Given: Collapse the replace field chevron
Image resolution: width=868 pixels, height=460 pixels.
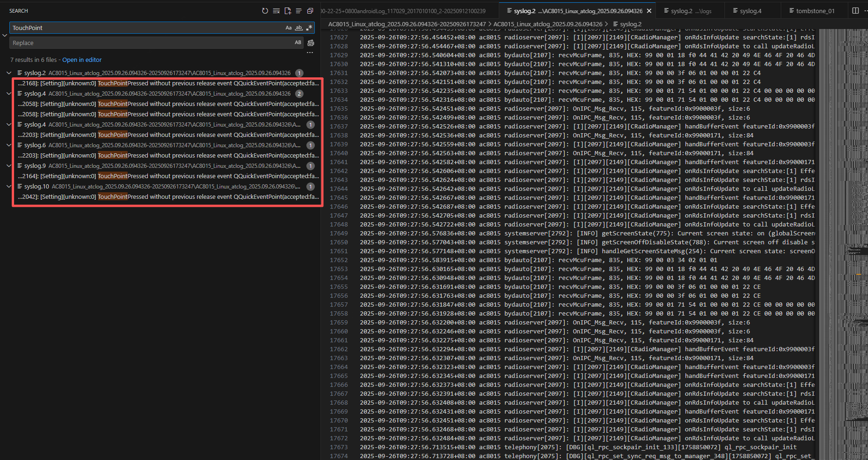Looking at the screenshot, I should point(5,35).
